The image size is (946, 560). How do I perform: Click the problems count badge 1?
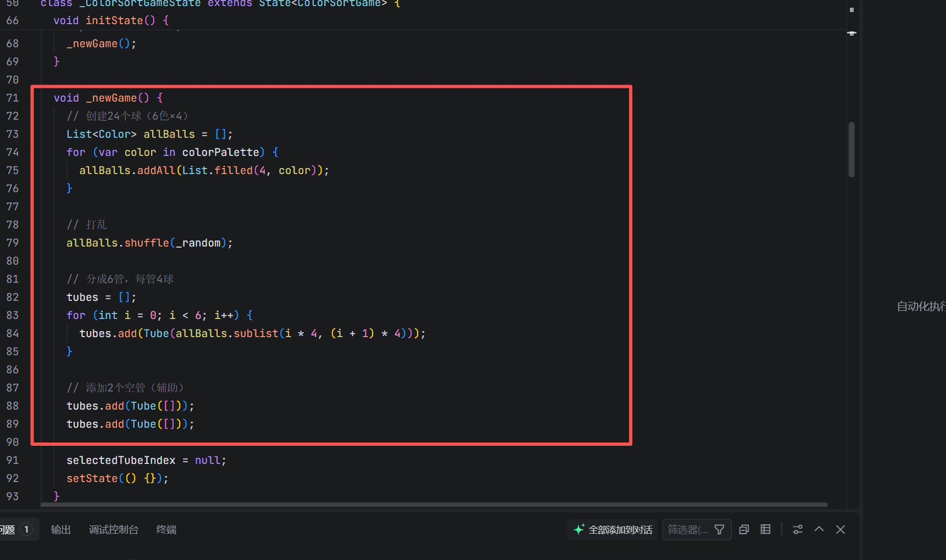point(26,529)
